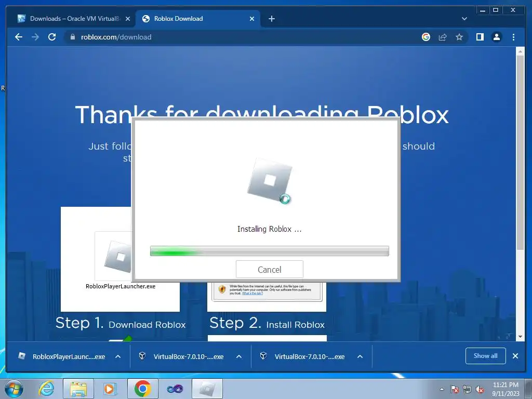Screen dimensions: 532x399
Task: Go back to previous page
Action: [19, 37]
